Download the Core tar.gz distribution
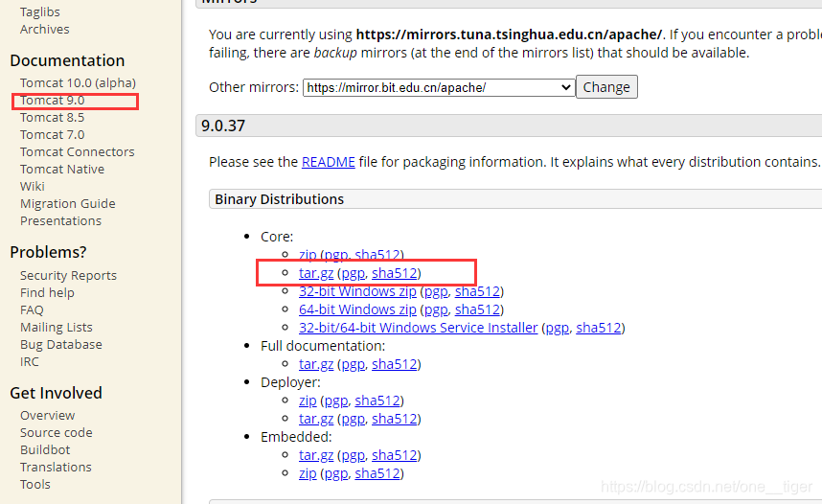822x504 pixels. [x=316, y=273]
